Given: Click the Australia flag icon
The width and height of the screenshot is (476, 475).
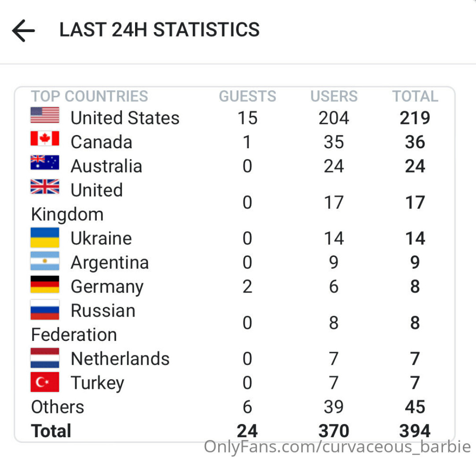Looking at the screenshot, I should [x=45, y=163].
